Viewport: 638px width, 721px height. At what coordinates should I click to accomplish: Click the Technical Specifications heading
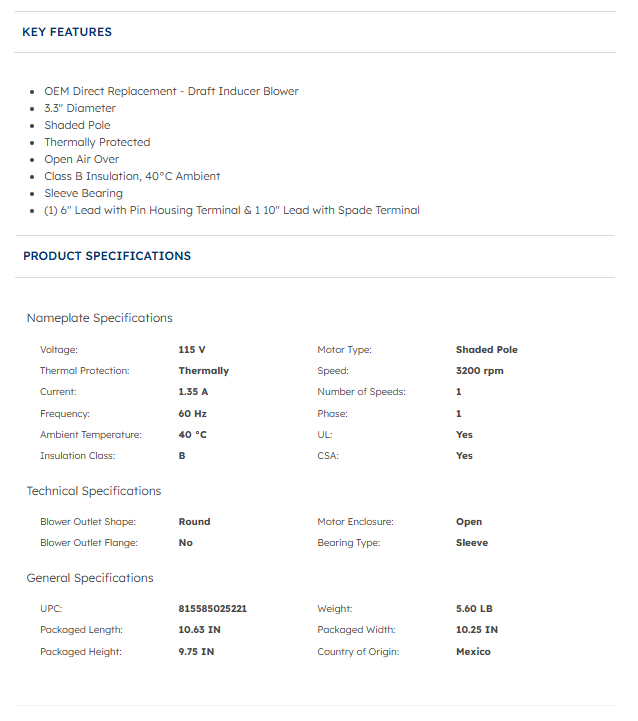pyautogui.click(x=93, y=491)
